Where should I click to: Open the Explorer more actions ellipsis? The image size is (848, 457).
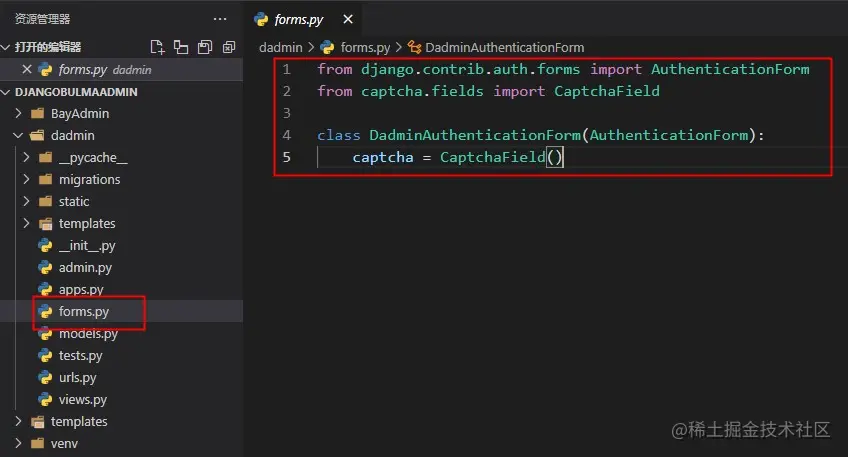pos(220,19)
